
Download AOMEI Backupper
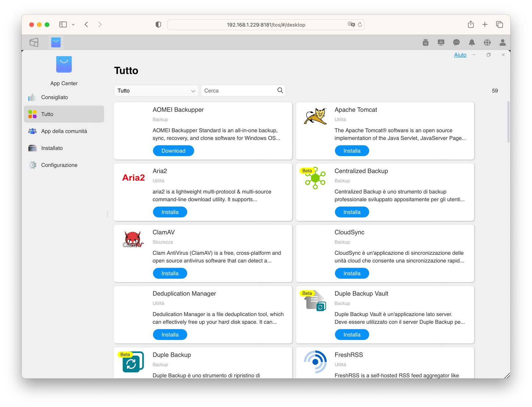coord(173,151)
